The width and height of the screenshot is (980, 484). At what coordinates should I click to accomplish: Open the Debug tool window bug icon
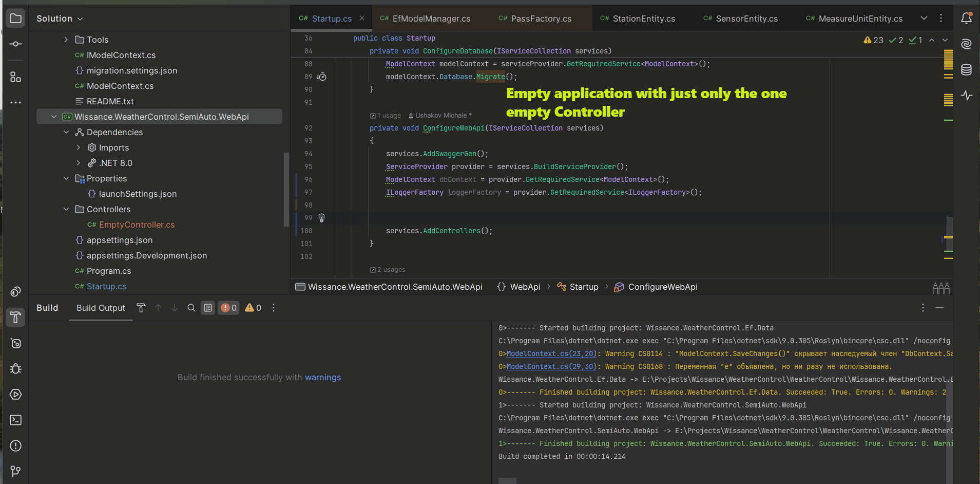point(15,369)
